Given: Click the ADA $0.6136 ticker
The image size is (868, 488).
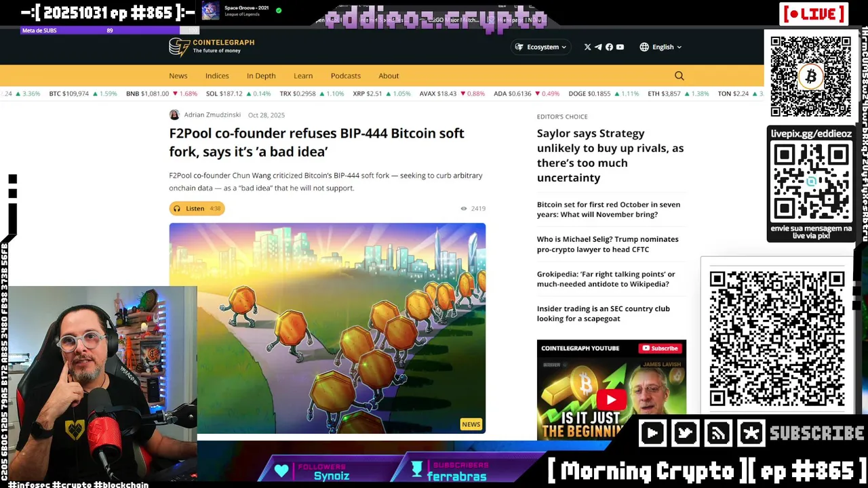Looking at the screenshot, I should [527, 94].
